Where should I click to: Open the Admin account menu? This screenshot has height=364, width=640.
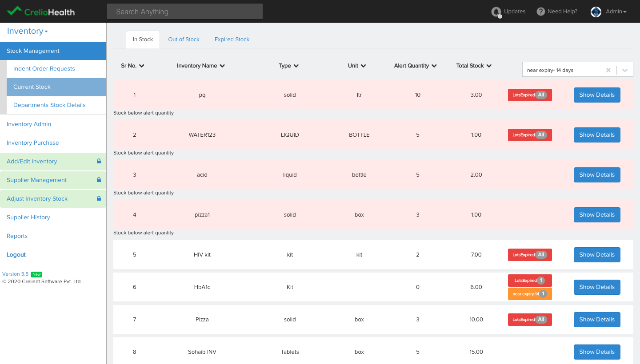coord(616,12)
